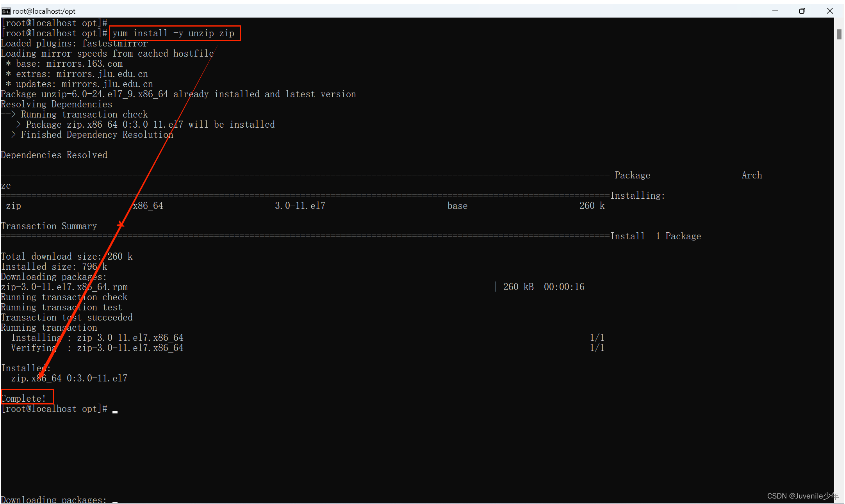Viewport: 845px width, 504px height.
Task: Click the 'yum install -y unzip zip' command text
Action: (173, 33)
